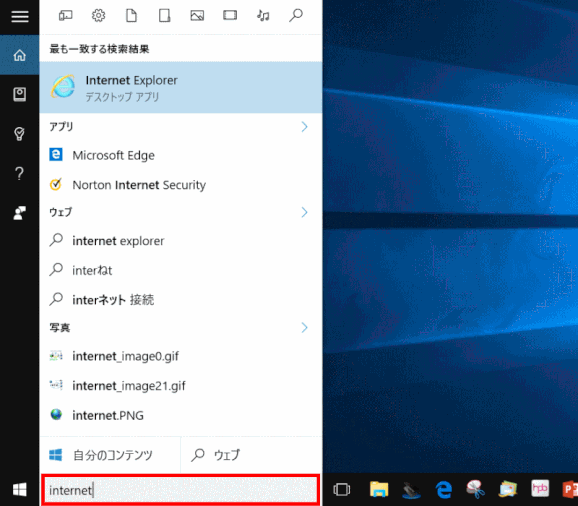The height and width of the screenshot is (506, 578).
Task: Open the scanner-shaped taskbar icon
Action: tap(411, 490)
